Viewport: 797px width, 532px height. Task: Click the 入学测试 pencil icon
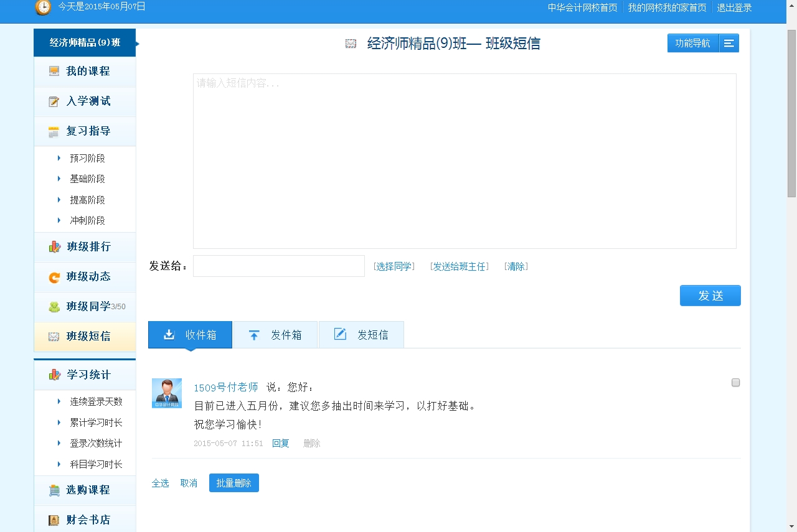point(54,101)
